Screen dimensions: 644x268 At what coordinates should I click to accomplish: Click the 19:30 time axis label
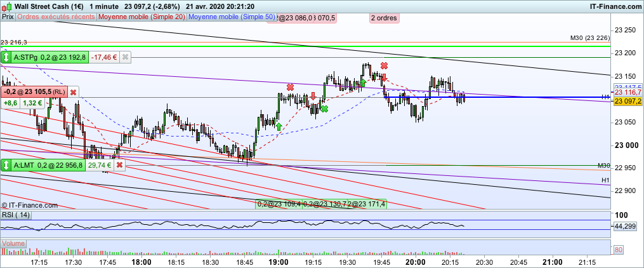[347, 262]
